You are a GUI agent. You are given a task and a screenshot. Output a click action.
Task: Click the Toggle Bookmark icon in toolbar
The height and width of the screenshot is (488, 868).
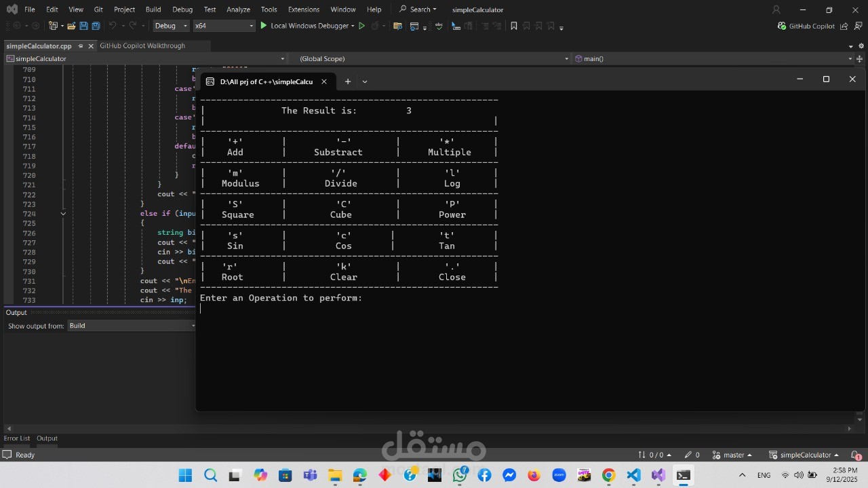coord(514,26)
